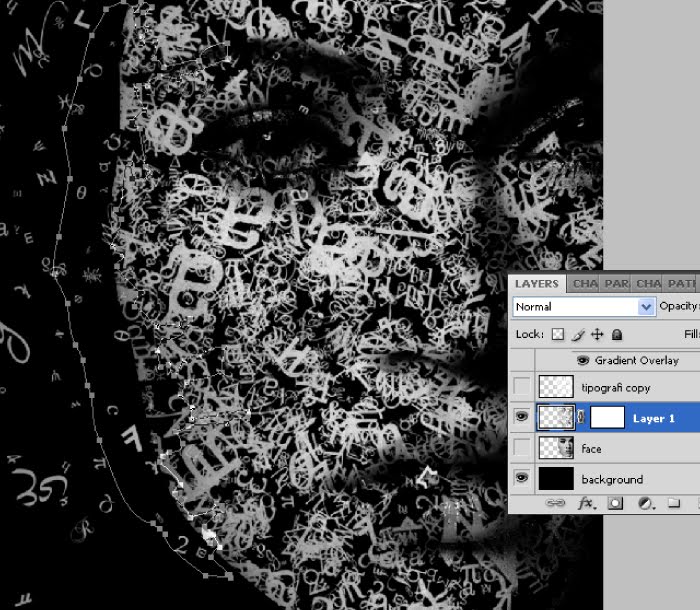
Task: Open the PAR panel tab
Action: coord(616,284)
